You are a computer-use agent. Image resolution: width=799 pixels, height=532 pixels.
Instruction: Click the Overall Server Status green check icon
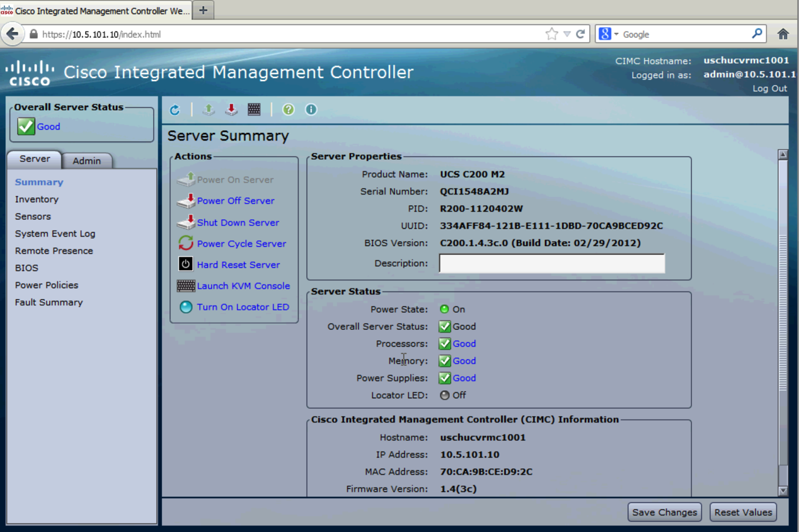click(26, 126)
